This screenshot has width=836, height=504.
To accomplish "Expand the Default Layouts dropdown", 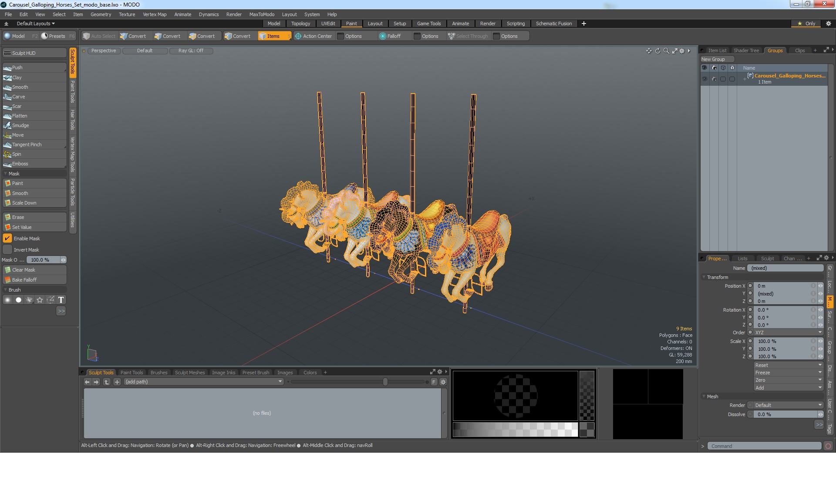I will coord(36,24).
